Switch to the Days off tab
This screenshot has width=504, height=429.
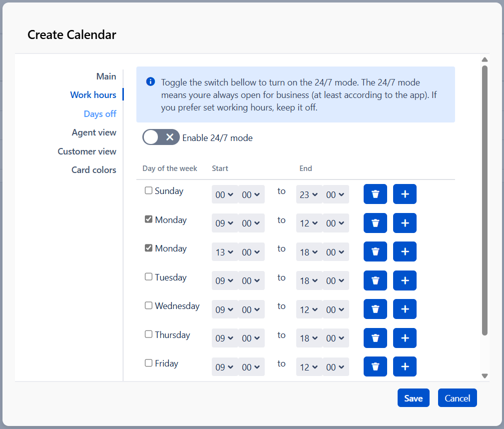(100, 114)
